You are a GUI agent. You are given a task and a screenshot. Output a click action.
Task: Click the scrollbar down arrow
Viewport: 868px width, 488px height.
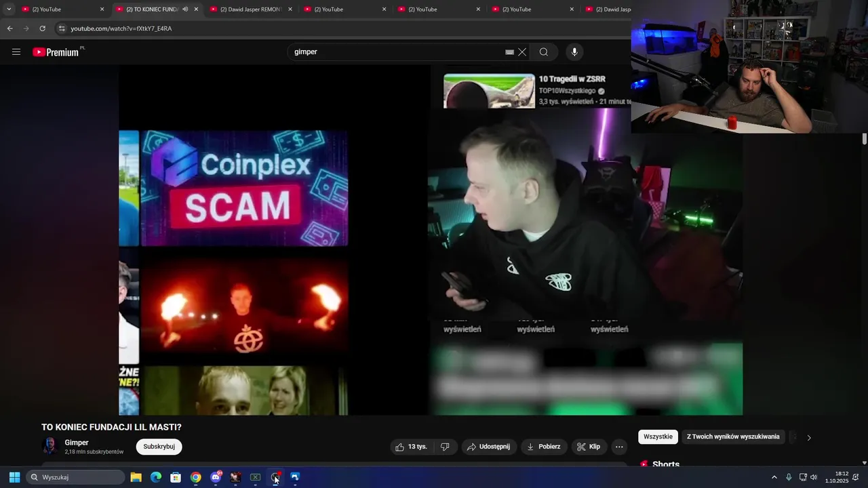pyautogui.click(x=865, y=463)
